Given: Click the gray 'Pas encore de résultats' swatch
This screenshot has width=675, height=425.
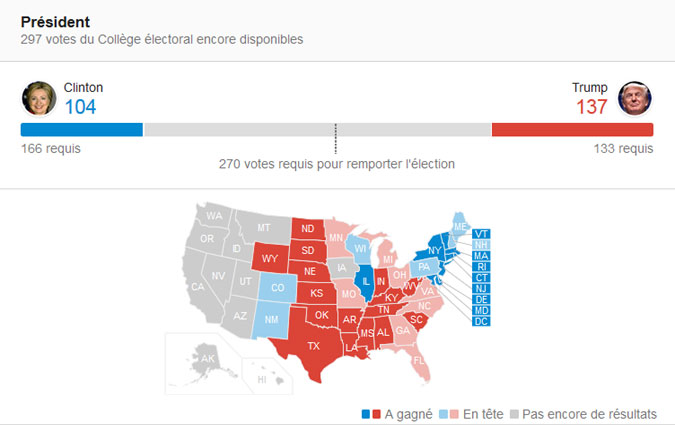Looking at the screenshot, I should point(514,414).
